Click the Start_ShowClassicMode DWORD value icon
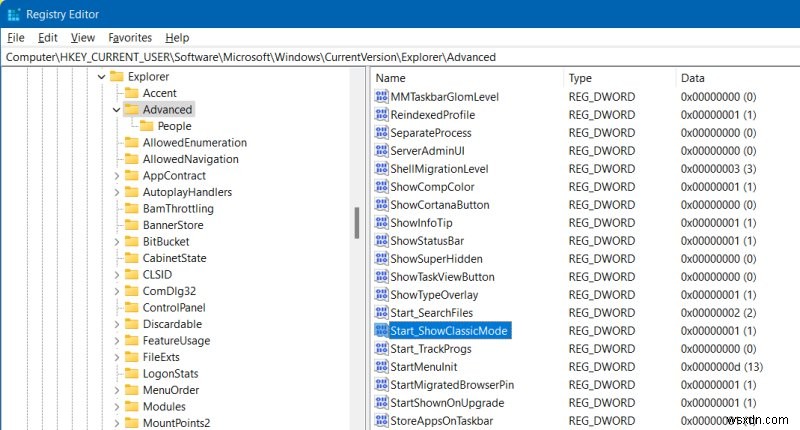This screenshot has width=800, height=430. click(x=382, y=331)
